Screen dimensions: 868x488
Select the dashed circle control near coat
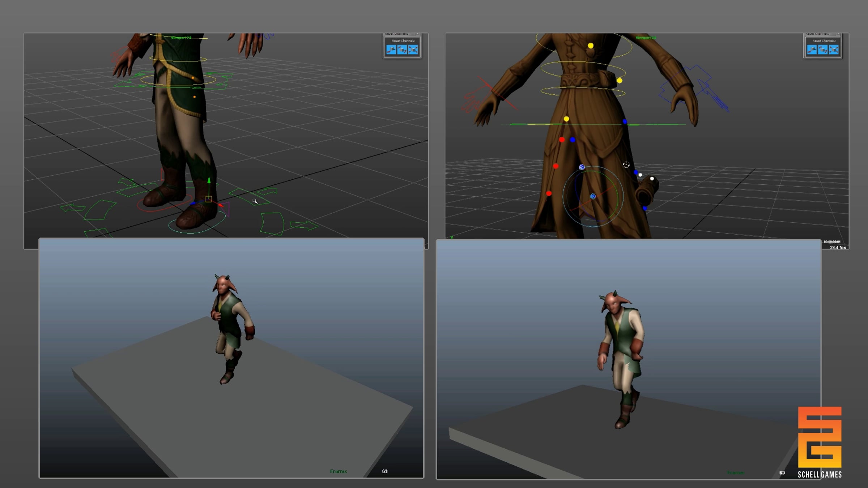click(626, 165)
